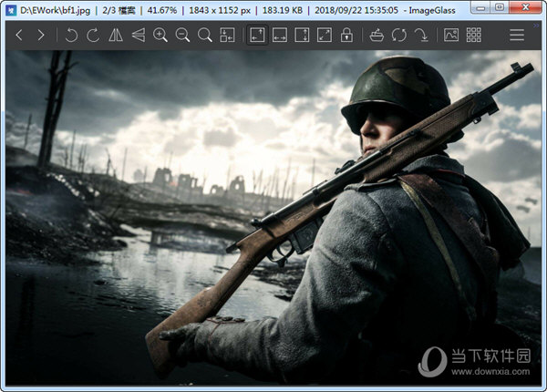The width and height of the screenshot is (547, 392).
Task: Rotate image counterclockwise
Action: tap(71, 35)
